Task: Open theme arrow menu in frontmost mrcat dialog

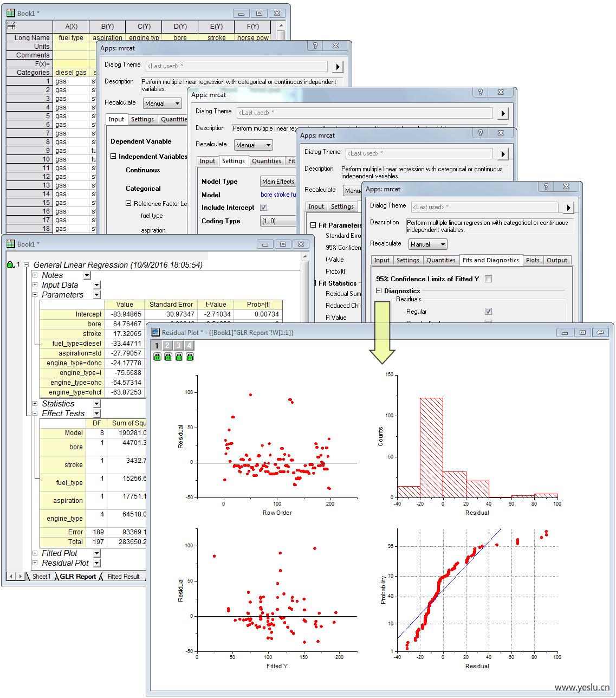Action: pyautogui.click(x=568, y=208)
